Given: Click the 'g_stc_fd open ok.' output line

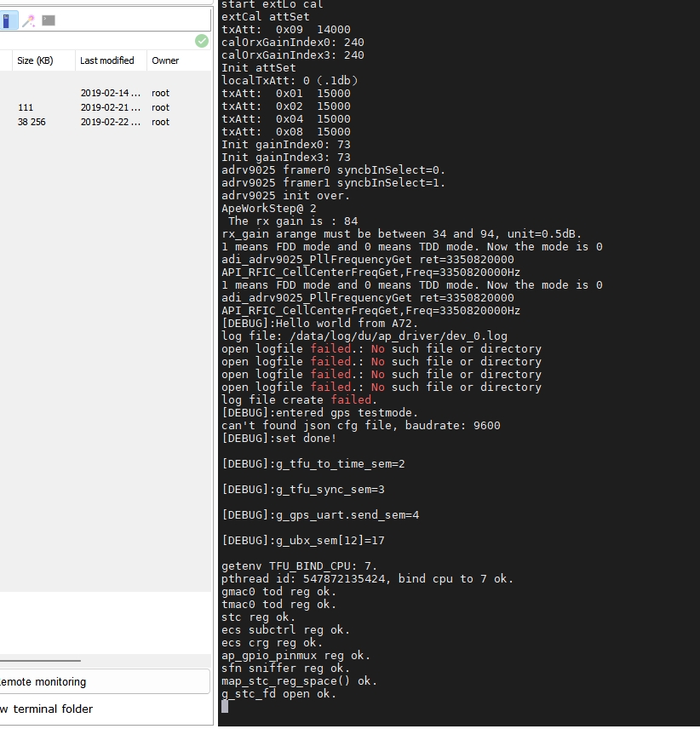Looking at the screenshot, I should (x=278, y=693).
